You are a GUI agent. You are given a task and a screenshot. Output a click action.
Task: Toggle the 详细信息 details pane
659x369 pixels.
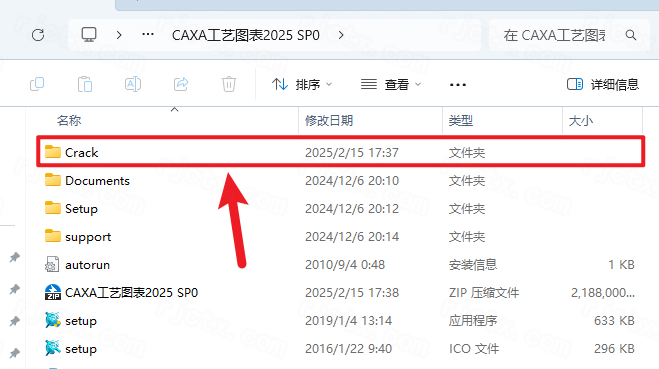tap(603, 84)
